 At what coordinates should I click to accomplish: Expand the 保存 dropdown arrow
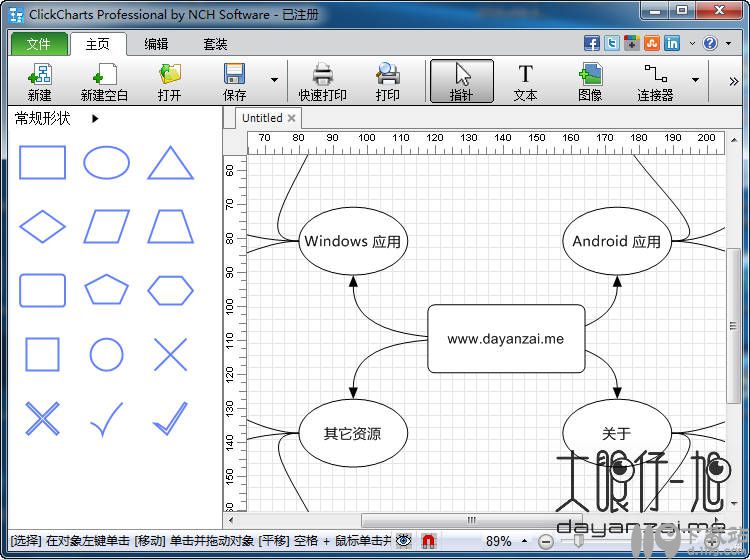pyautogui.click(x=274, y=80)
